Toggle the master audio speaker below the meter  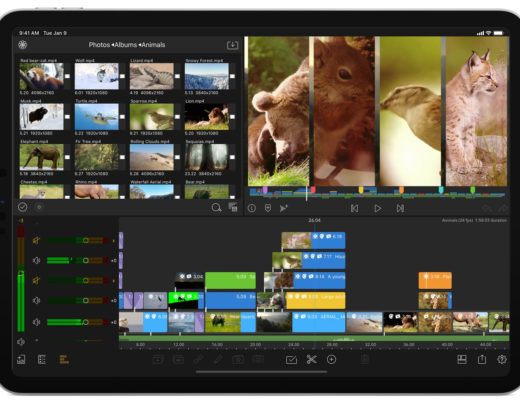(x=21, y=342)
